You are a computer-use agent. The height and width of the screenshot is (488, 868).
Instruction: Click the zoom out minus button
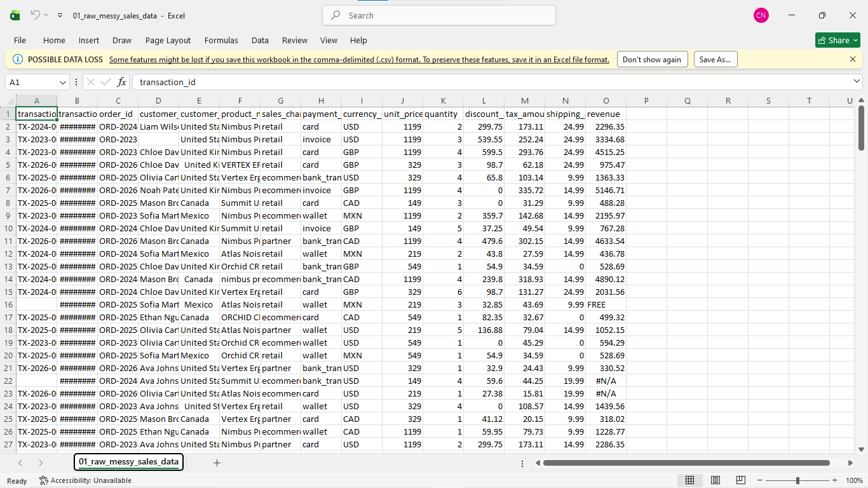point(761,480)
